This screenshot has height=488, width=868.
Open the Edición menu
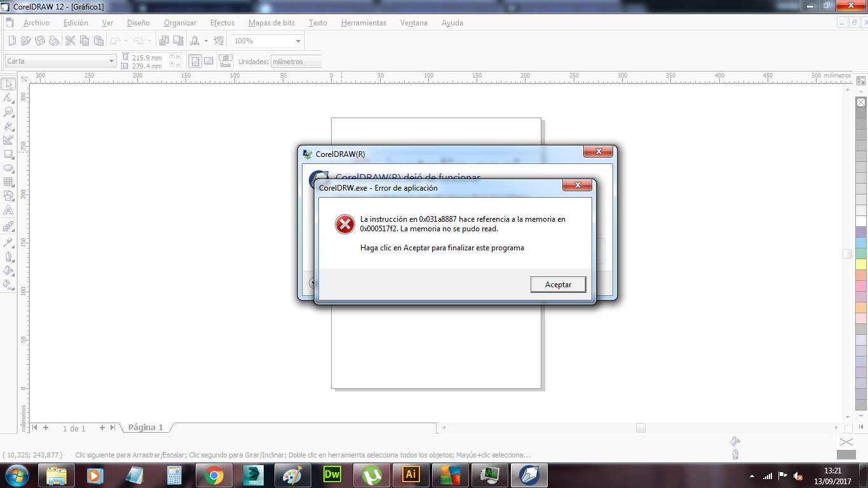(76, 23)
